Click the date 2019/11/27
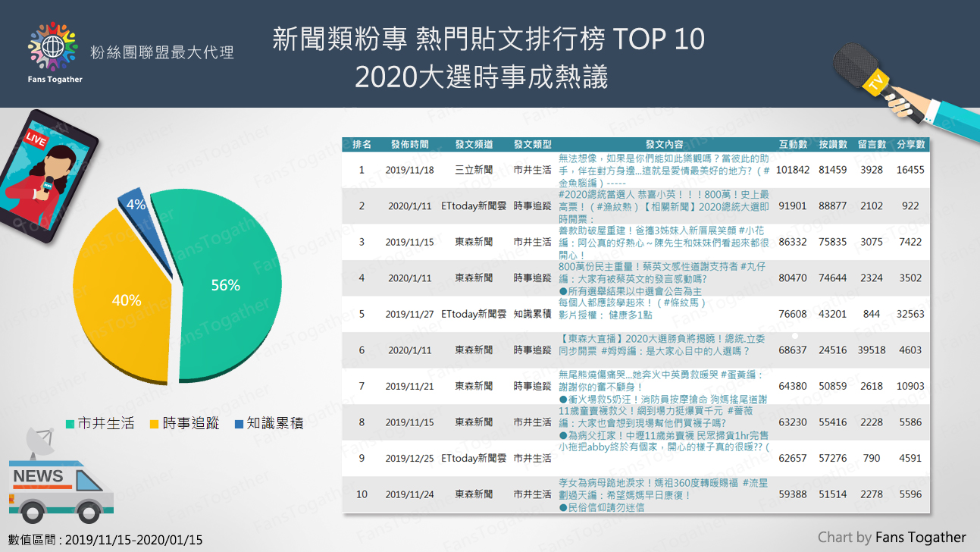This screenshot has width=980, height=552. [410, 314]
